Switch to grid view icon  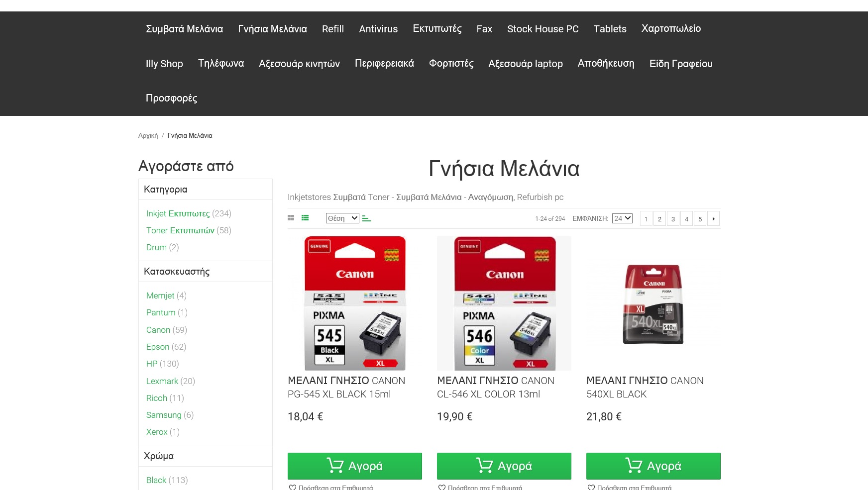(x=291, y=218)
